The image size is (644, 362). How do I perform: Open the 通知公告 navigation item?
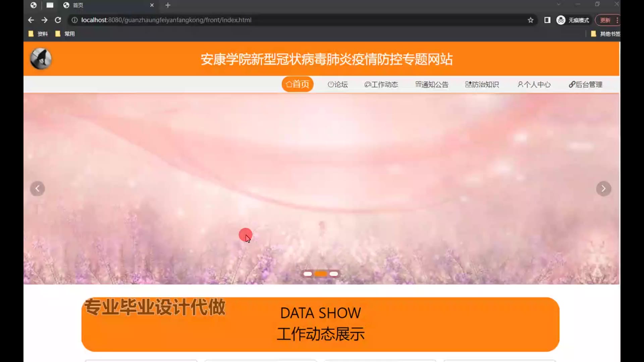pos(432,84)
